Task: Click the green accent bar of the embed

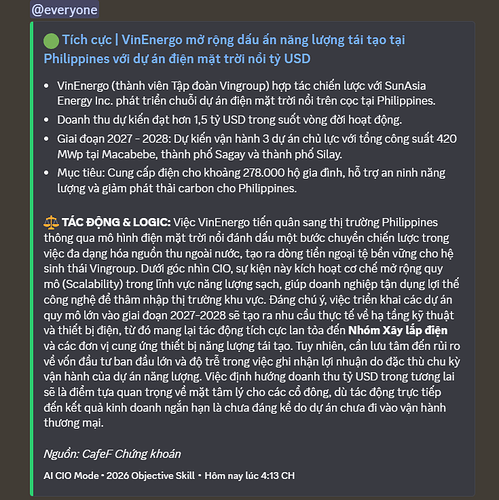Action: [32, 259]
